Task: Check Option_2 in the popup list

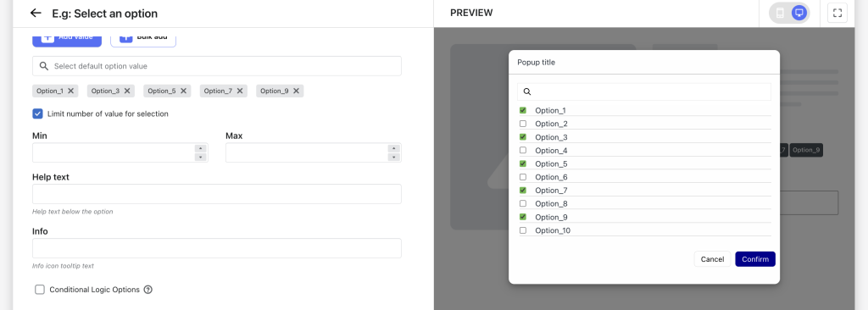Action: click(x=522, y=124)
